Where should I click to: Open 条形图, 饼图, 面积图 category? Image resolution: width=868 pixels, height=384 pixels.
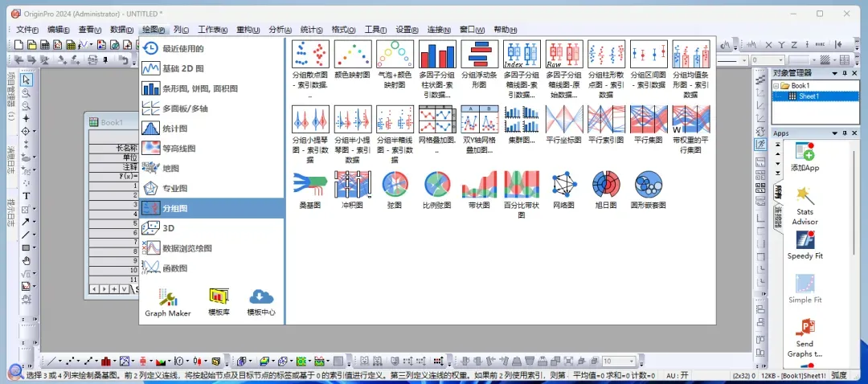(212, 88)
